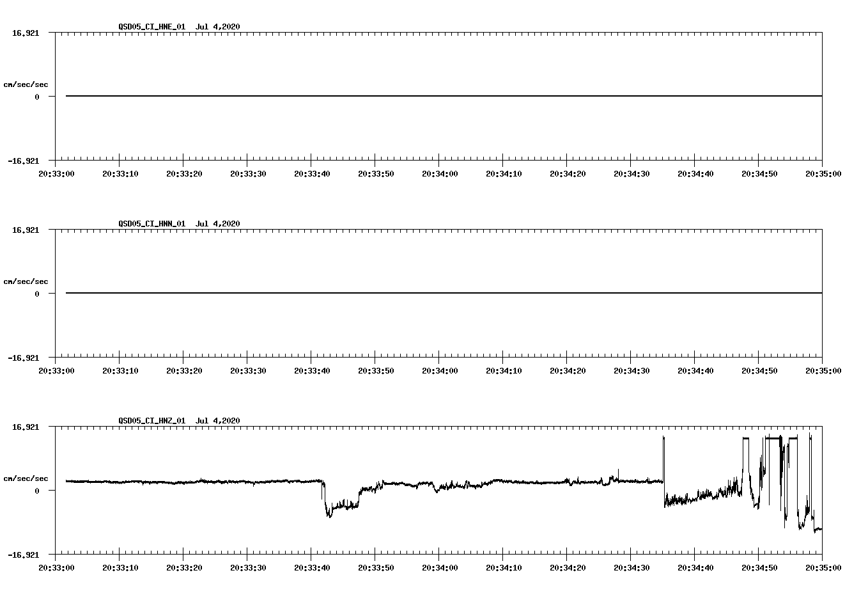The width and height of the screenshot is (868, 591).
Task: Click the -16.921 lower limit of HNZ plot
Action: [24, 555]
